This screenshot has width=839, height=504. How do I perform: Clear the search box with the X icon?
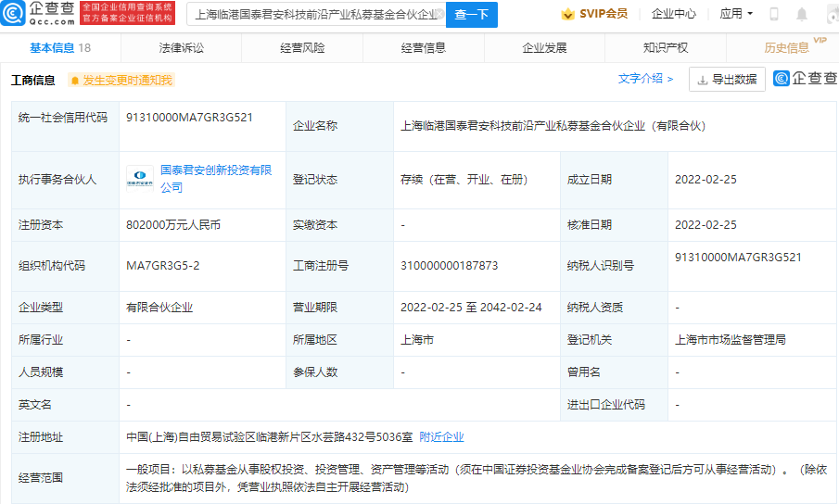click(439, 15)
